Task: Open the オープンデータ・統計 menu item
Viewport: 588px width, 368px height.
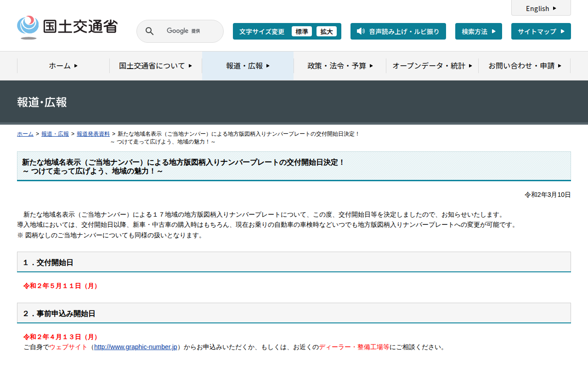Action: point(432,66)
